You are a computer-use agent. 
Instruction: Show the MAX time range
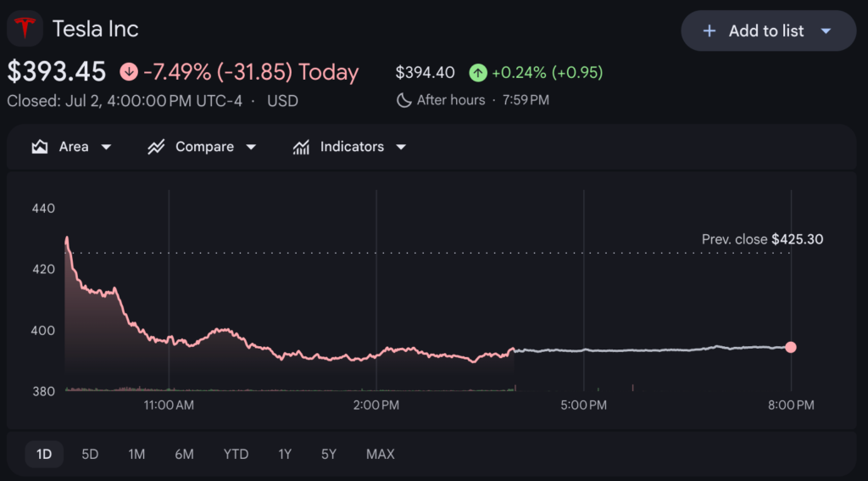pyautogui.click(x=381, y=455)
